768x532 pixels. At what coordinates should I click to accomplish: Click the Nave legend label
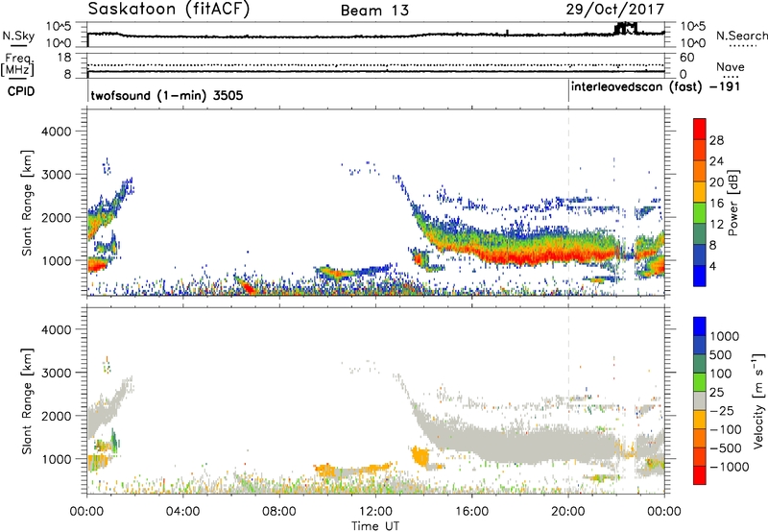click(x=731, y=67)
